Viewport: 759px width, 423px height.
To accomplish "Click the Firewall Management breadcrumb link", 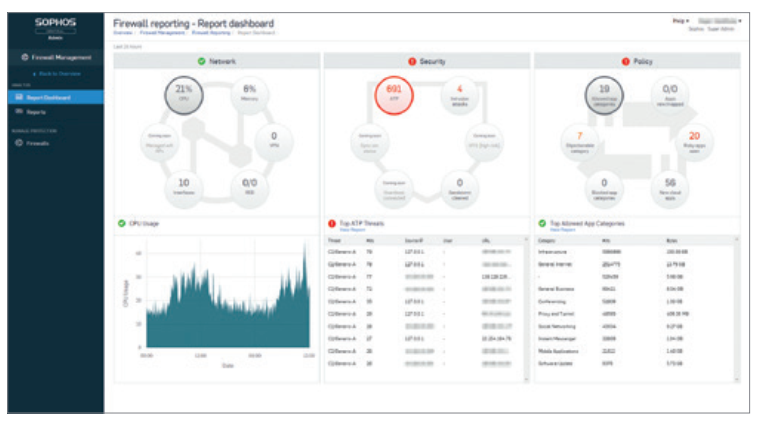I will [162, 33].
